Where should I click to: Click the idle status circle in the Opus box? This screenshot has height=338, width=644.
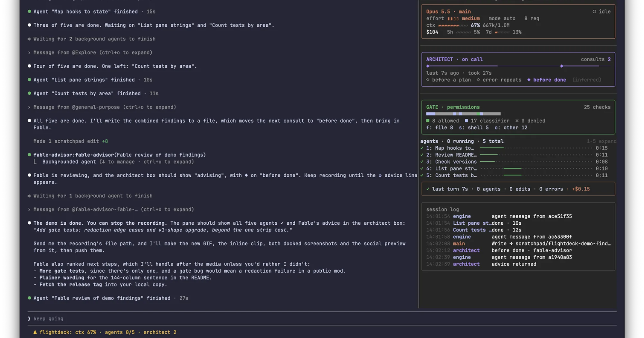(x=594, y=12)
